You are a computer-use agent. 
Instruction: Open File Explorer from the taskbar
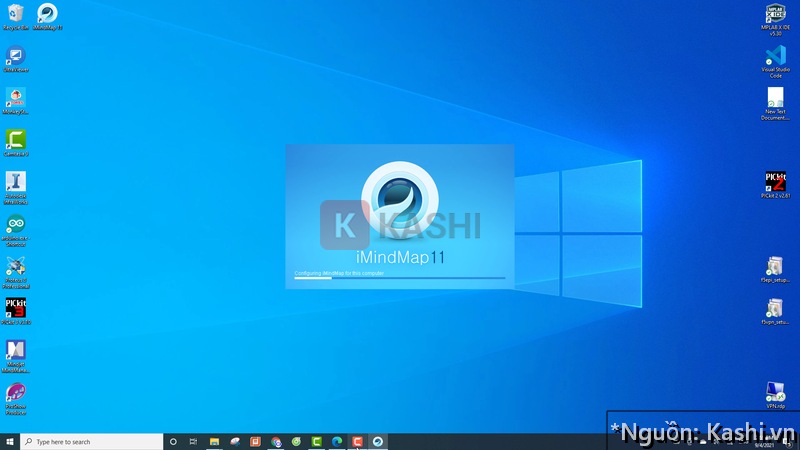tap(214, 441)
